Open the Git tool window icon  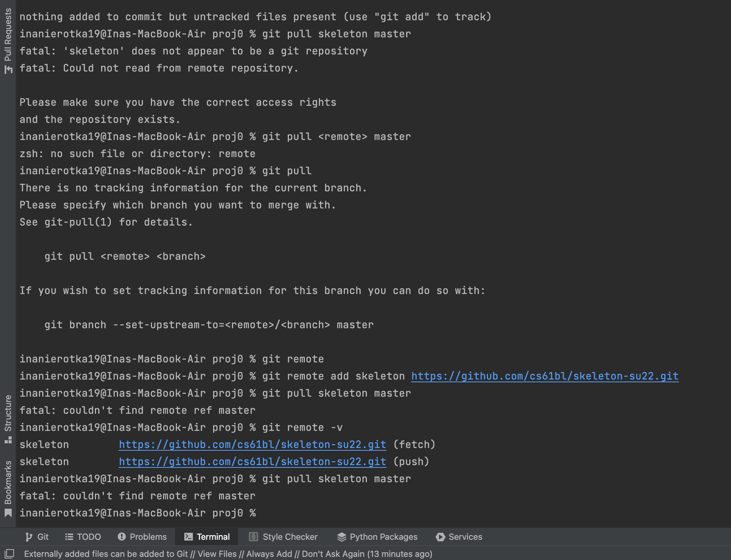tap(29, 537)
